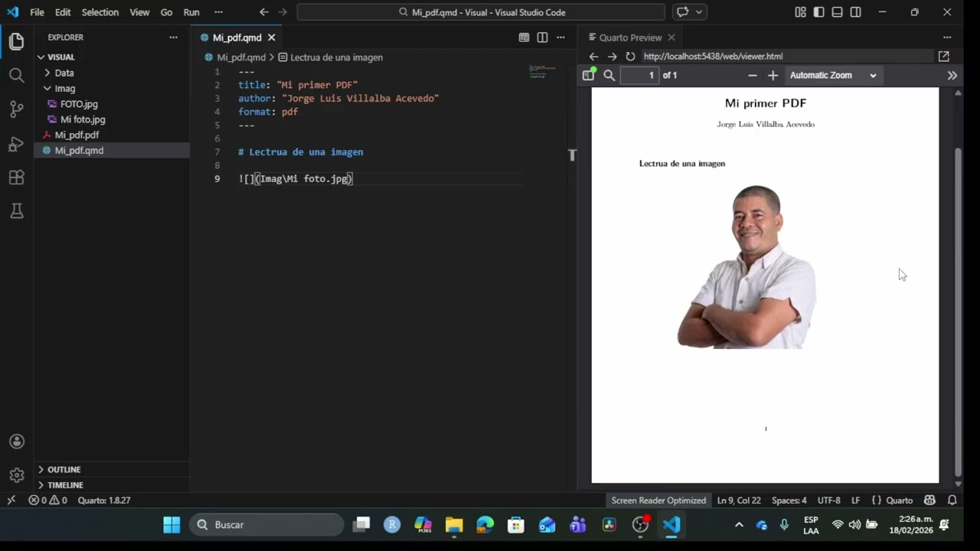The width and height of the screenshot is (980, 551).
Task: Open editor more actions menu
Action: click(560, 37)
